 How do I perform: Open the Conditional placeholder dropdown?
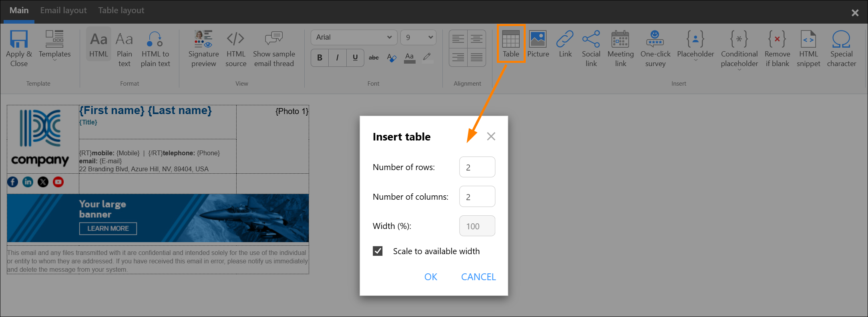click(739, 50)
